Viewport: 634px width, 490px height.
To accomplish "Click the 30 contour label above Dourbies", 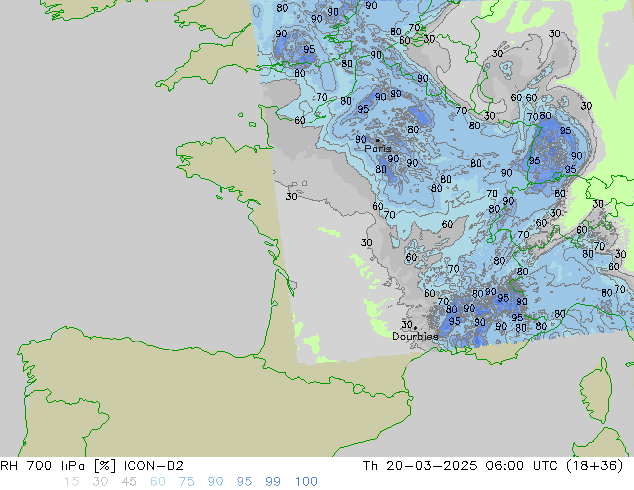I will point(406,324).
